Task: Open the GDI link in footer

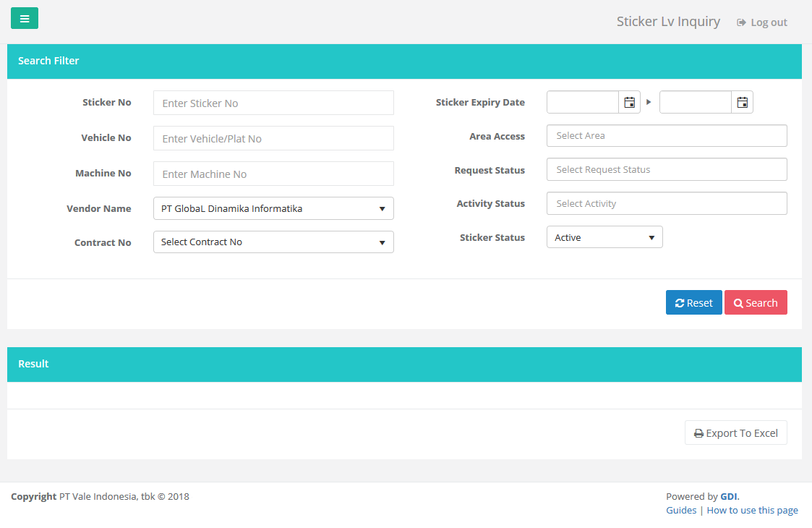Action: point(728,496)
